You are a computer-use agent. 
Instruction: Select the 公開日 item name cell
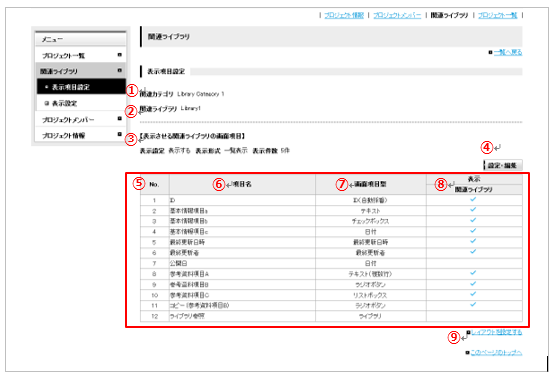pos(242,263)
